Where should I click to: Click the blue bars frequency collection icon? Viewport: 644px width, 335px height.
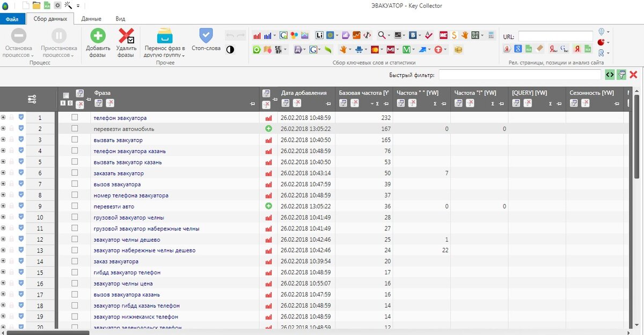(267, 36)
